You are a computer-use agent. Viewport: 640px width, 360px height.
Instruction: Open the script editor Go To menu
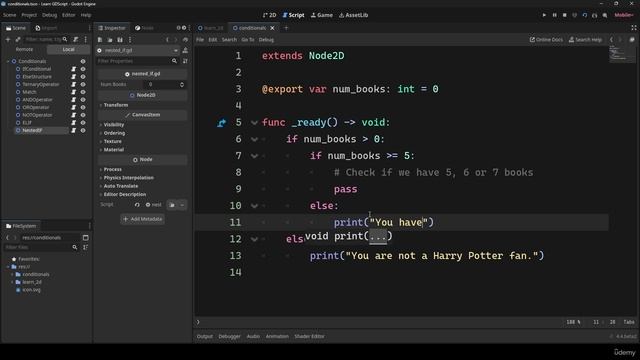pyautogui.click(x=248, y=40)
